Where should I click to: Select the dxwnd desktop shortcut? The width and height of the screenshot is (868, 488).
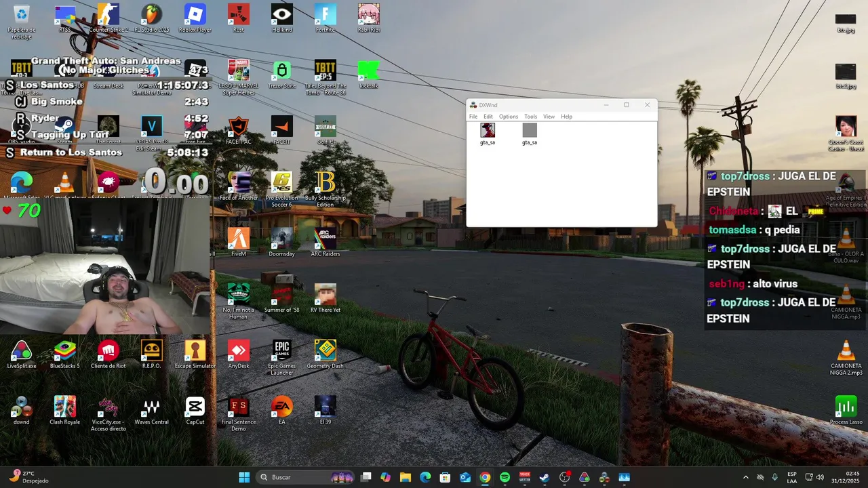pos(22,411)
